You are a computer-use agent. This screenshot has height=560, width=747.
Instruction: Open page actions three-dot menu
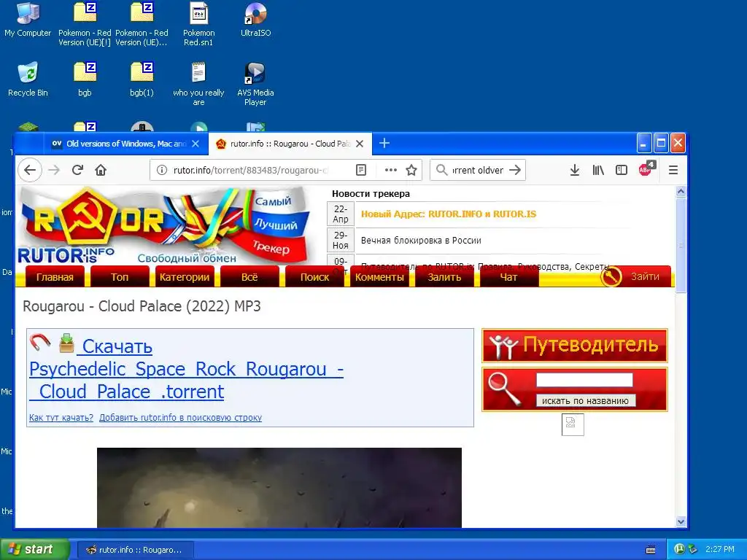click(391, 170)
